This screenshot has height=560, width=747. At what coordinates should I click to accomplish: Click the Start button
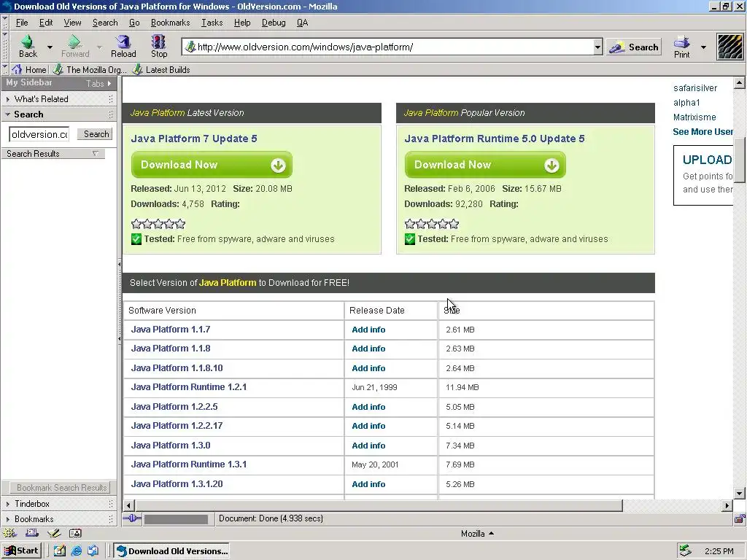21,551
